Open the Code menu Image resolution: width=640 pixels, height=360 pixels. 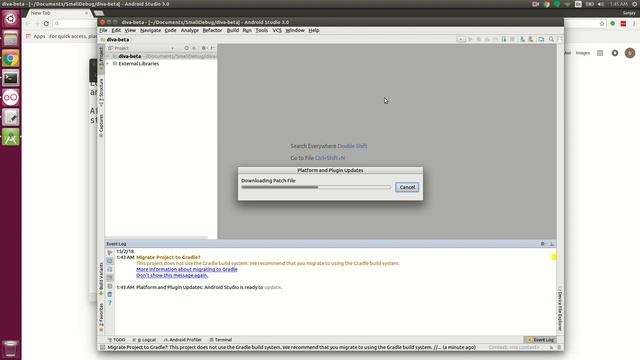[x=170, y=30]
